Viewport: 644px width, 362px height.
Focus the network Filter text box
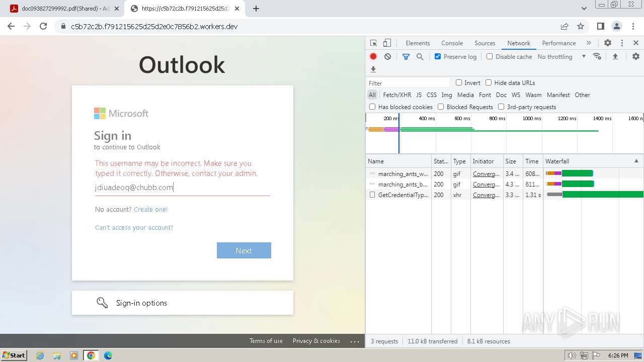[409, 83]
